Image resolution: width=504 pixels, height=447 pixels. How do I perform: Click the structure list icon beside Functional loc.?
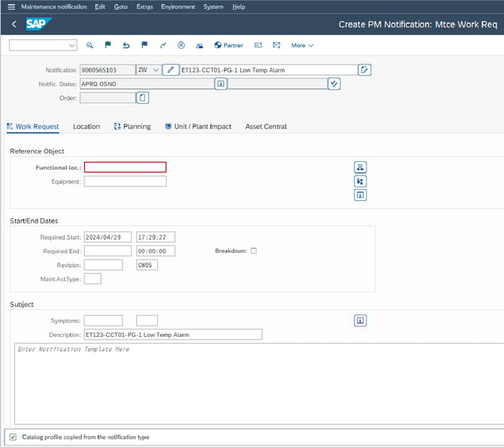(360, 167)
